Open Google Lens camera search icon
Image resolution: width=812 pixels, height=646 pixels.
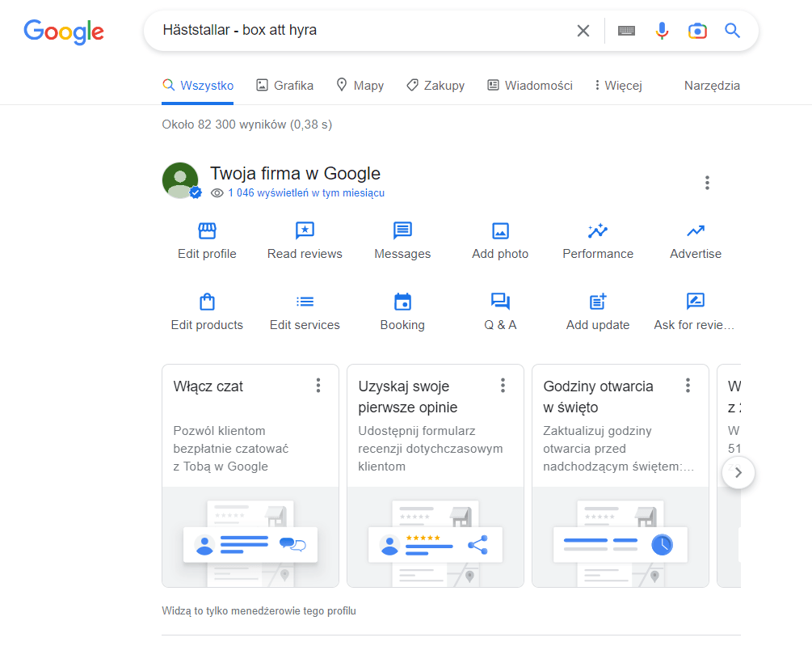tap(697, 31)
